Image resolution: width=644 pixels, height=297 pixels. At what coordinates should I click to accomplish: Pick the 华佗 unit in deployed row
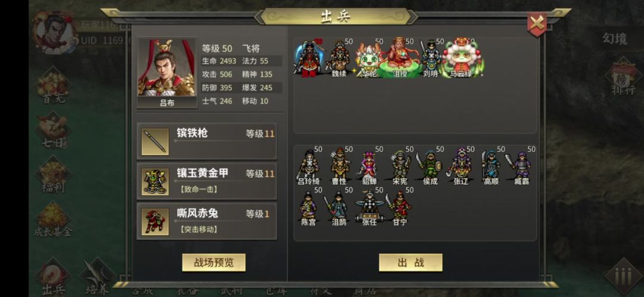[369, 58]
